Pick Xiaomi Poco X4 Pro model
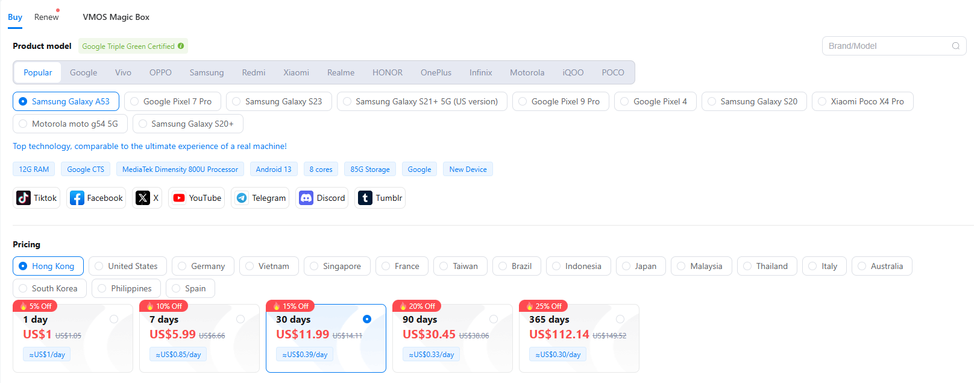980x383 pixels. 862,101
